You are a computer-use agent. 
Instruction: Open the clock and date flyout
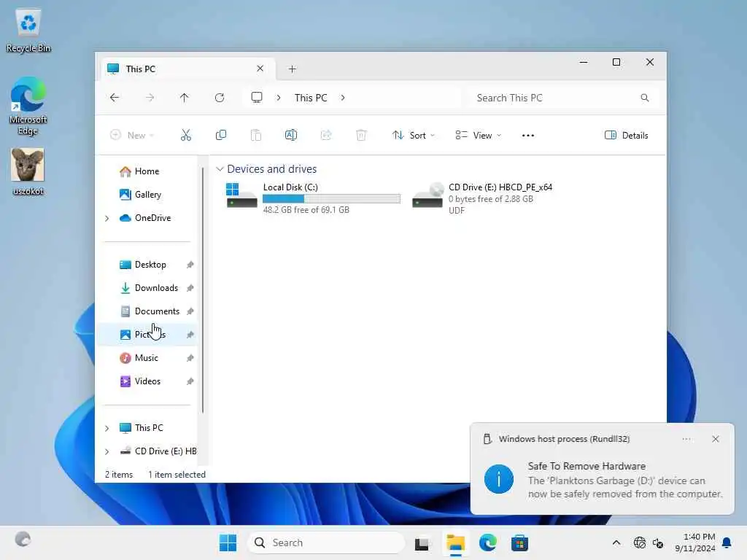point(694,542)
